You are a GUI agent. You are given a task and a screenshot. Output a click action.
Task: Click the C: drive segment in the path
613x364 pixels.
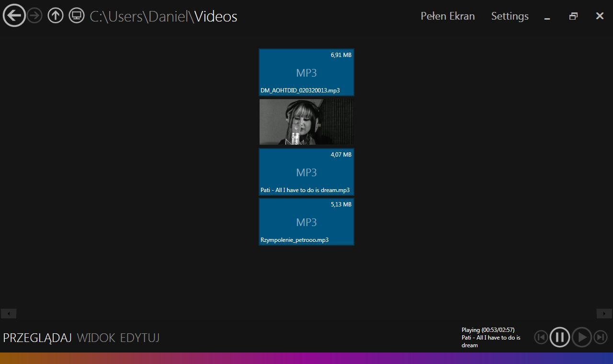coord(97,16)
